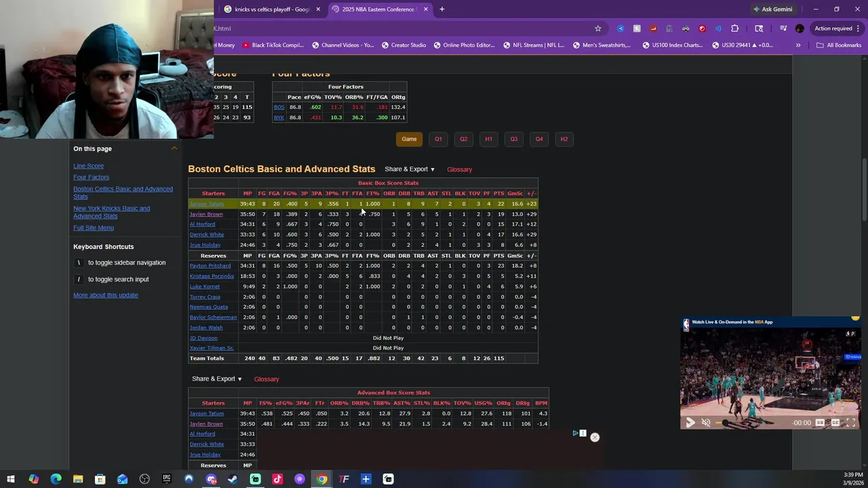Open More about this update link

point(106,296)
